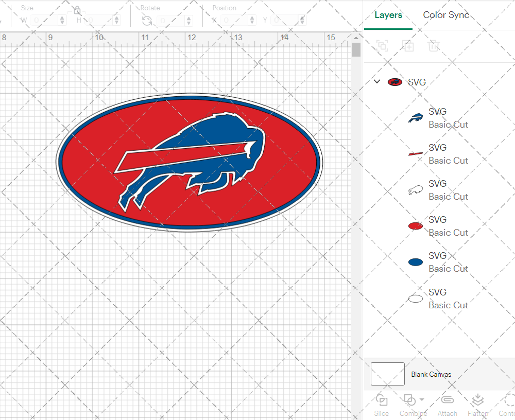Click the Buffalo logo on the canvas
Image resolution: width=515 pixels, height=420 pixels.
click(190, 163)
